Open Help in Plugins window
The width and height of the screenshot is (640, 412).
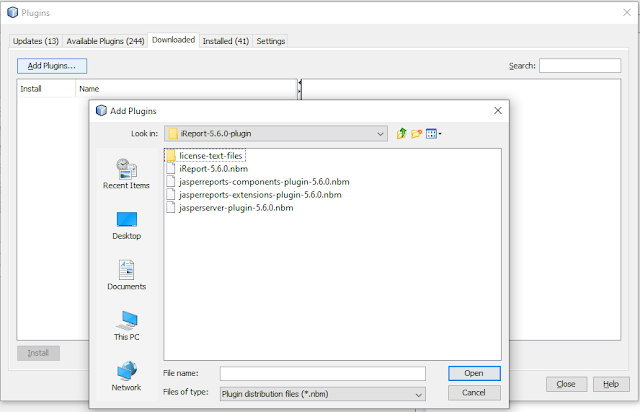click(611, 384)
